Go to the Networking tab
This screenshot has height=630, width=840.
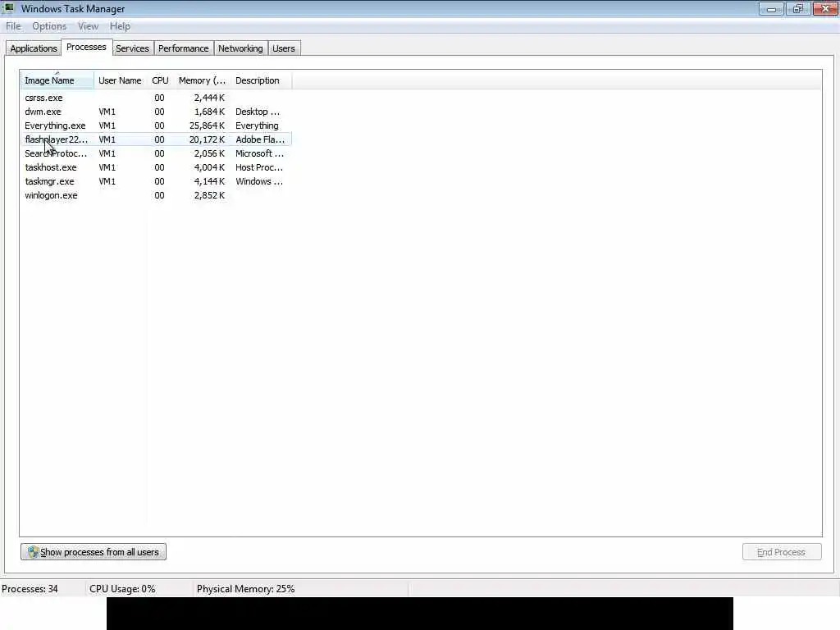coord(240,48)
